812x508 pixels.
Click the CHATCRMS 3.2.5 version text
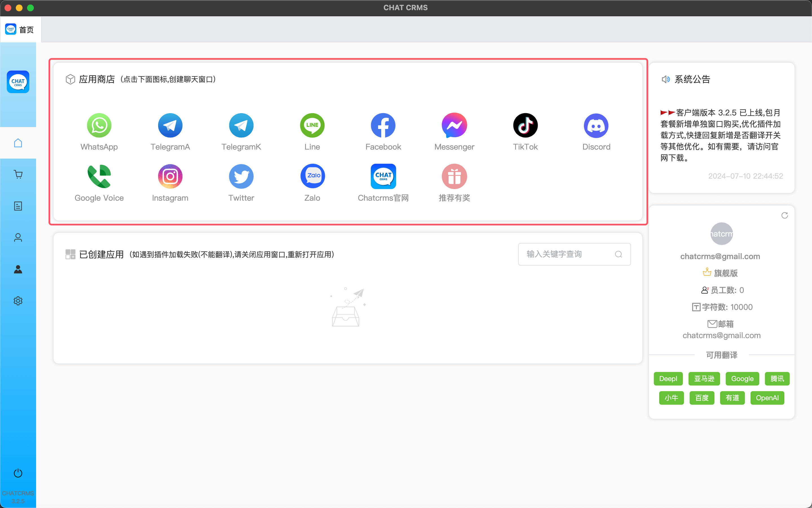pyautogui.click(x=18, y=497)
